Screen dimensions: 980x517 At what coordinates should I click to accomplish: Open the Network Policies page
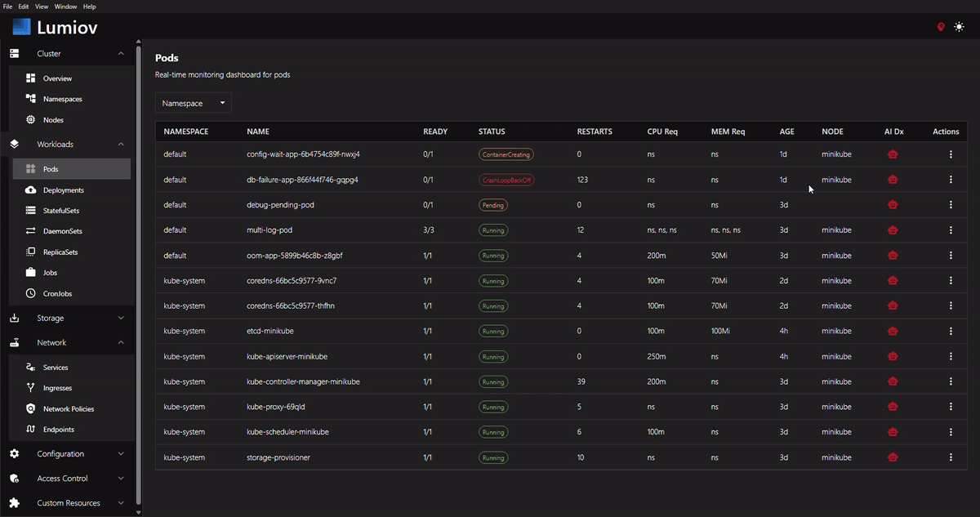point(69,408)
